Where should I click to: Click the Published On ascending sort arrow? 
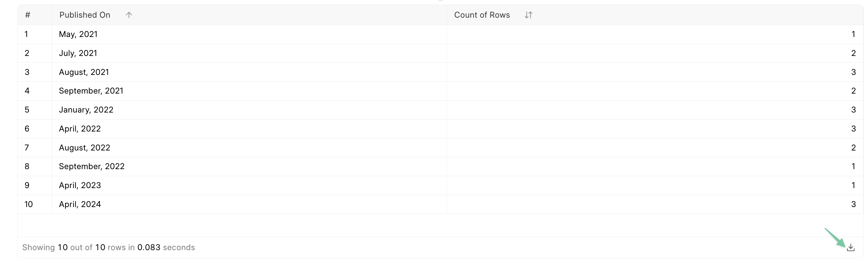coord(129,15)
